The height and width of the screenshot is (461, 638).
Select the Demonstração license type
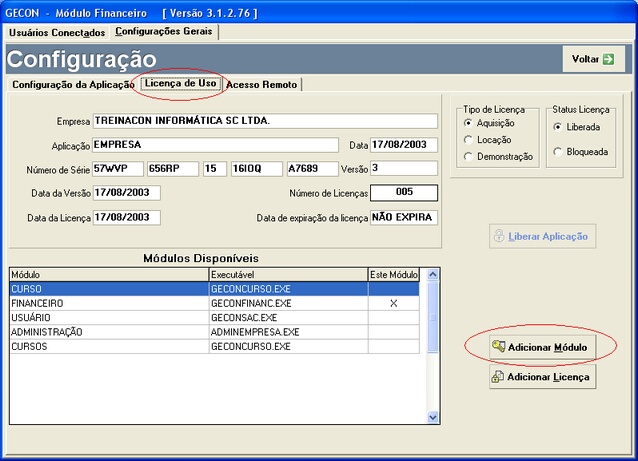tap(467, 157)
